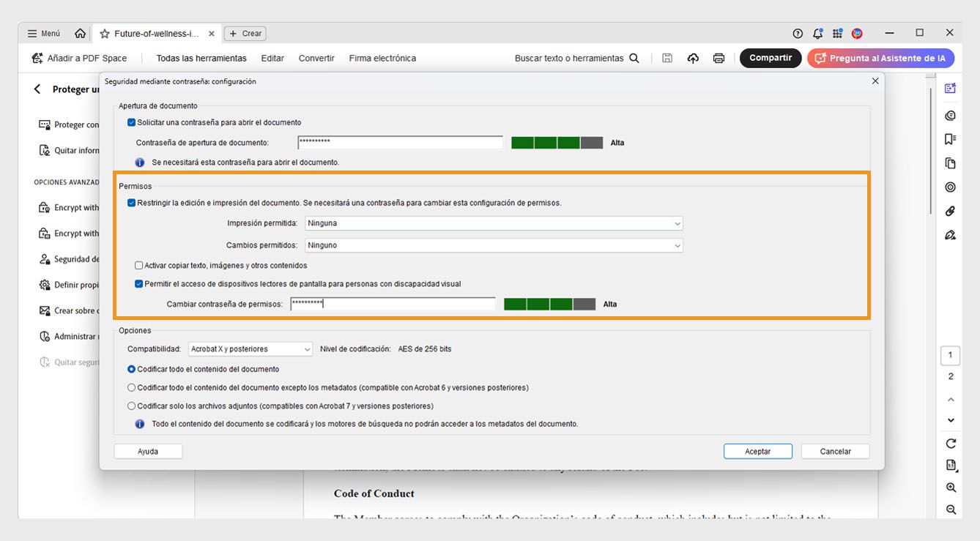Click the save to cloud icon
This screenshot has width=980, height=541.
(x=693, y=57)
